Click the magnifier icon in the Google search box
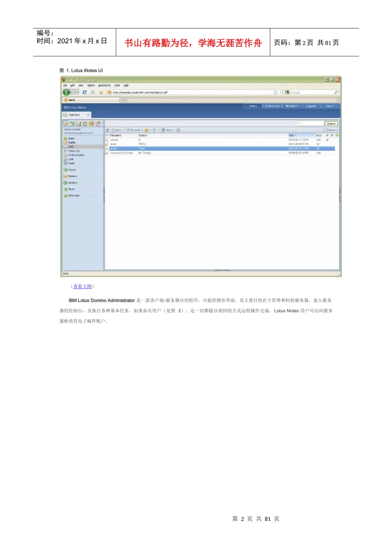 [336, 92]
